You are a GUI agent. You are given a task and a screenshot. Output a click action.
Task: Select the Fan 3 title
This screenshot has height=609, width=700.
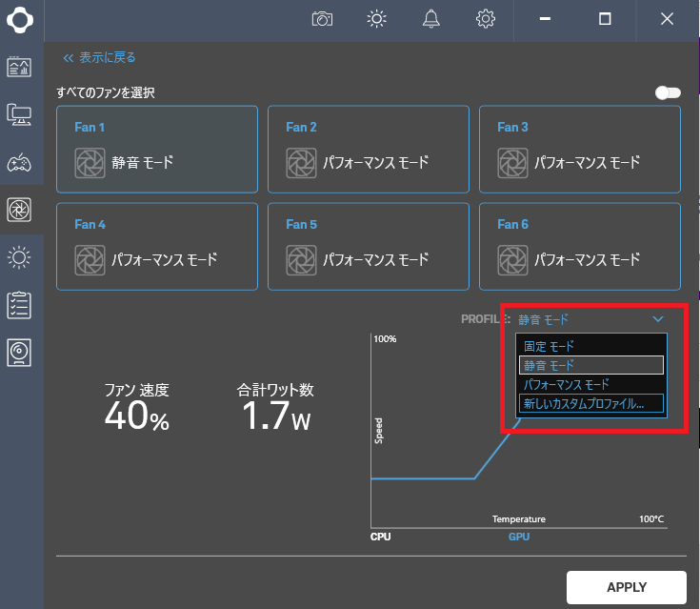pos(513,128)
